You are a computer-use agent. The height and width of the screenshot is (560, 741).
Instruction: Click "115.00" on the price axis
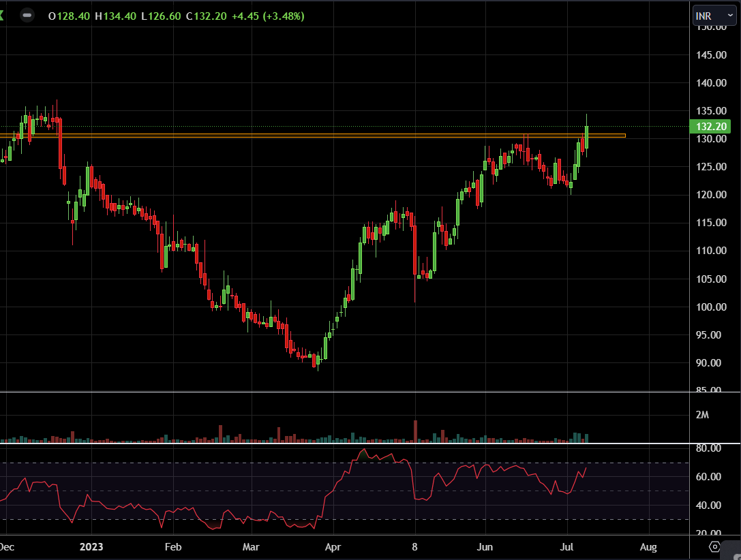point(711,222)
